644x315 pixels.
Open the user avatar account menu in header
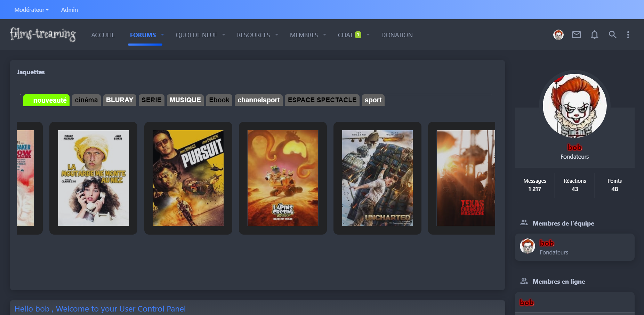point(558,35)
